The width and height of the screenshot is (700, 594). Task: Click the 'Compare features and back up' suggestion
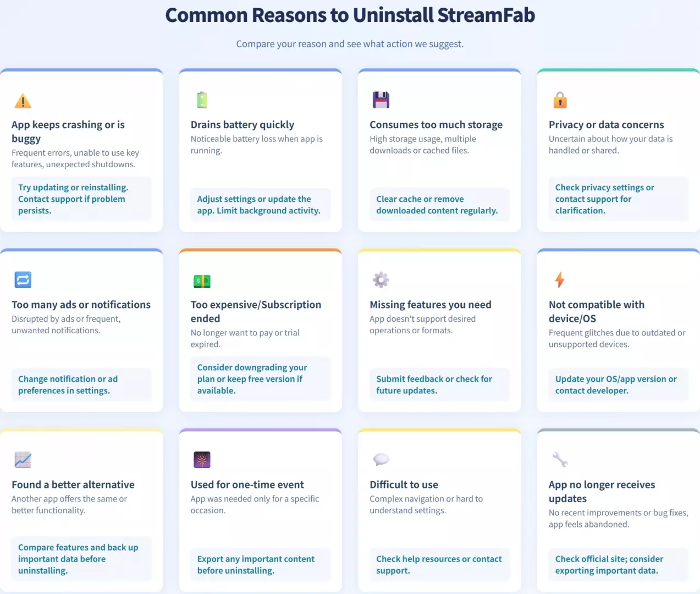coord(81,559)
